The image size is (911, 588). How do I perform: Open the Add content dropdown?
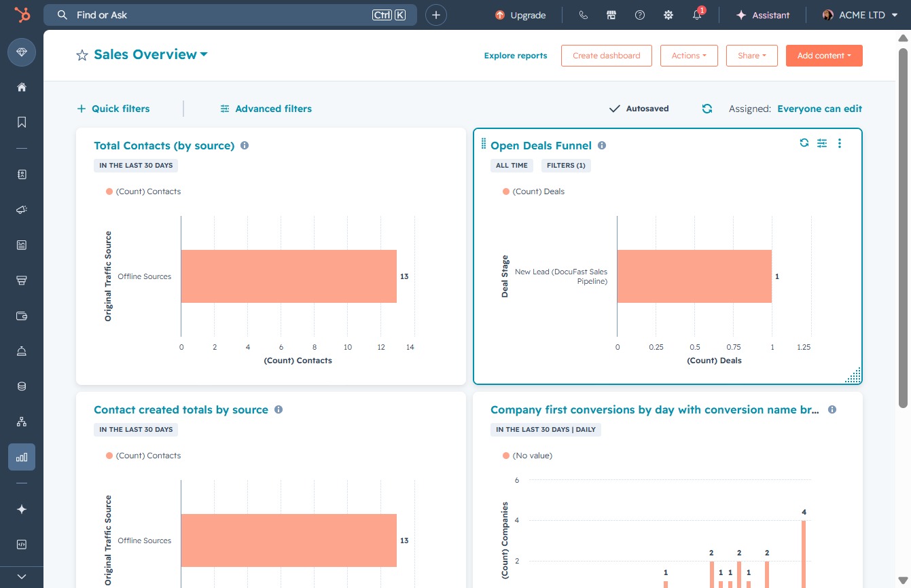point(824,56)
